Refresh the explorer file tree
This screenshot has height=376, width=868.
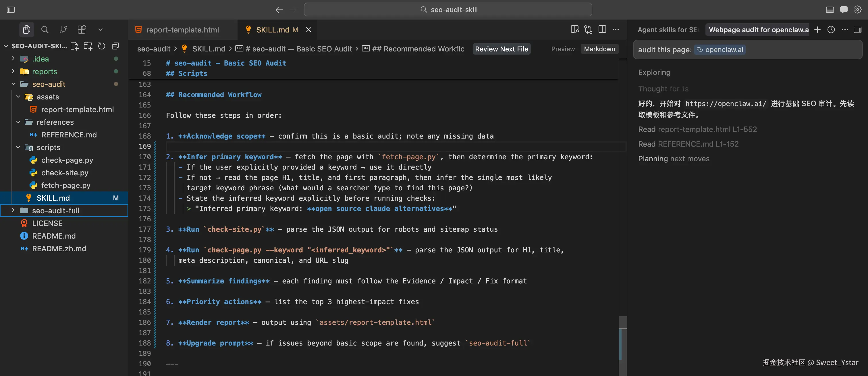101,46
